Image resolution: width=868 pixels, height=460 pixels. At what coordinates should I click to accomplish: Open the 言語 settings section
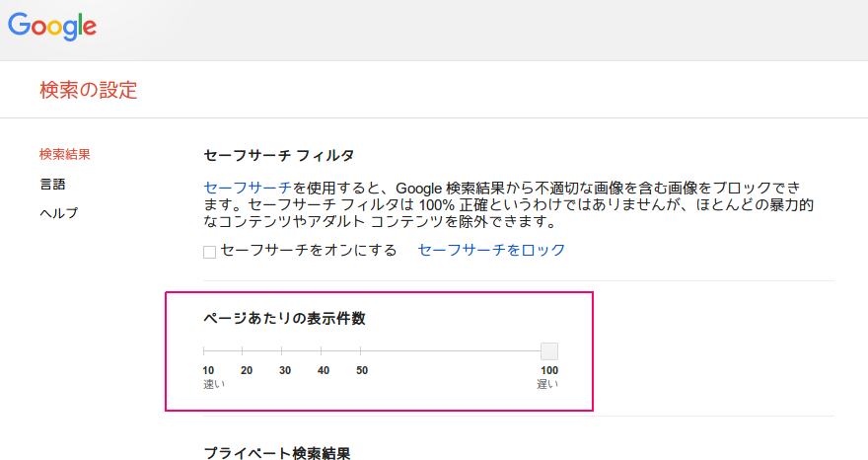point(52,184)
